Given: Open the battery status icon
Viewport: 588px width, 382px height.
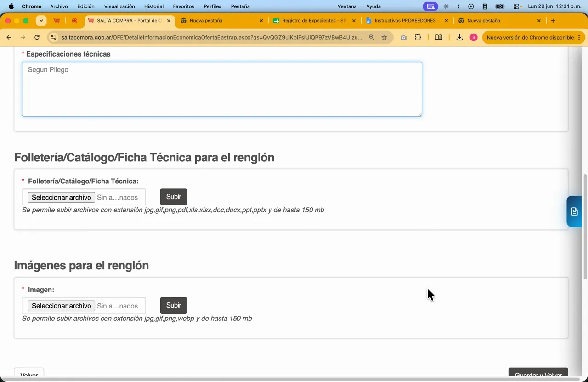Looking at the screenshot, I should (x=501, y=6).
